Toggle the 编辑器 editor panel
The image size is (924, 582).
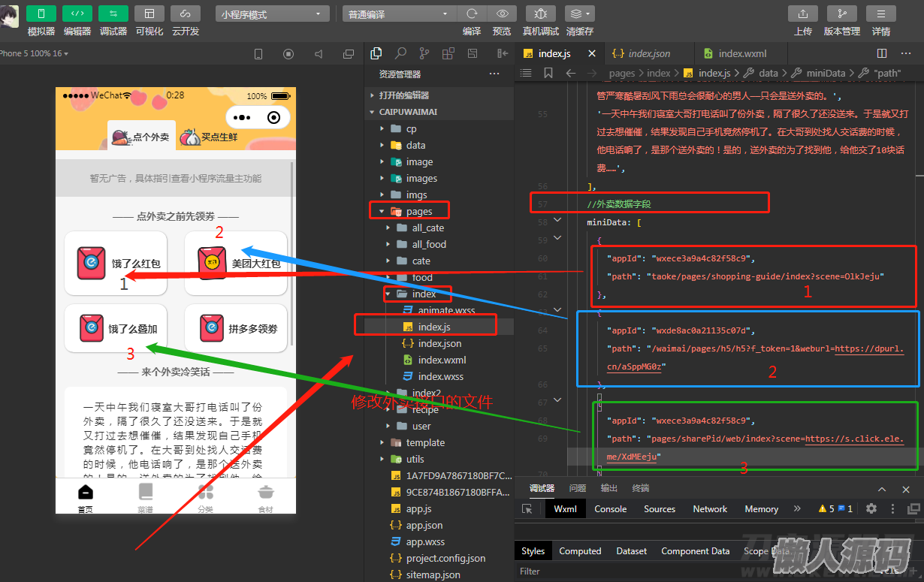point(77,14)
